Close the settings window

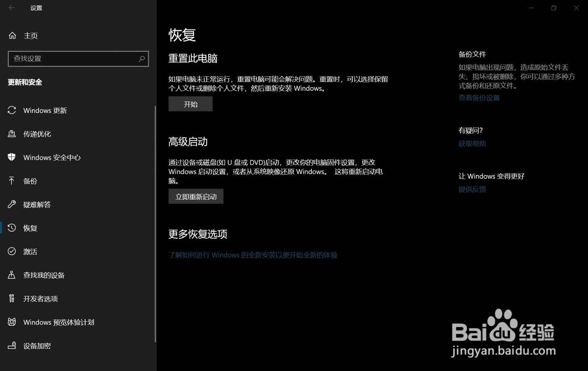click(x=576, y=8)
